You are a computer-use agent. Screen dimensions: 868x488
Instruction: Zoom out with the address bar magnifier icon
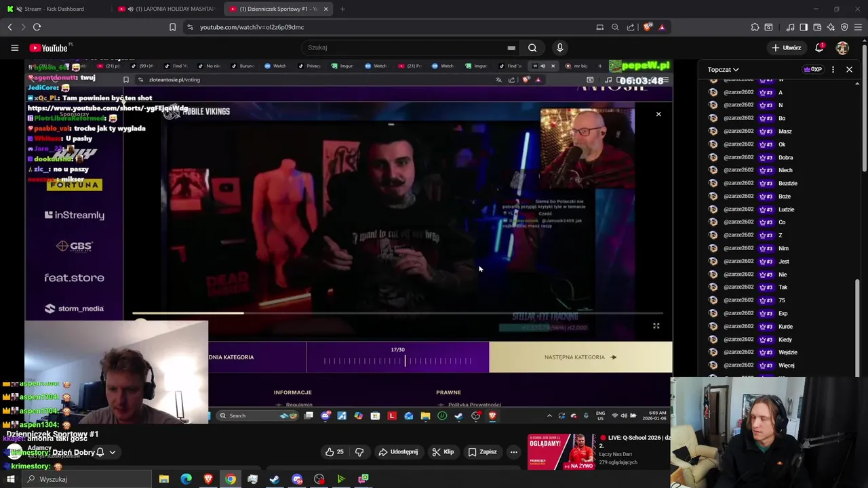(x=615, y=27)
